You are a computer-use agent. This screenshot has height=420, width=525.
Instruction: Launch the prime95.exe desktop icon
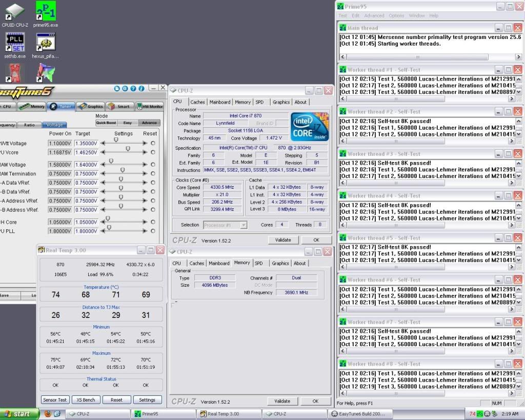click(46, 15)
